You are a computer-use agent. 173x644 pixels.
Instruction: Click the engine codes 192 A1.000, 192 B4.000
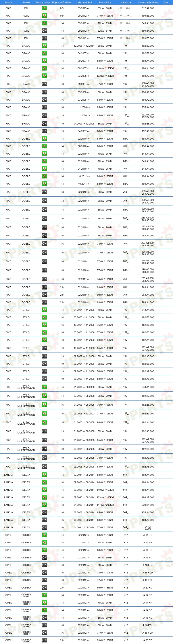148,116
